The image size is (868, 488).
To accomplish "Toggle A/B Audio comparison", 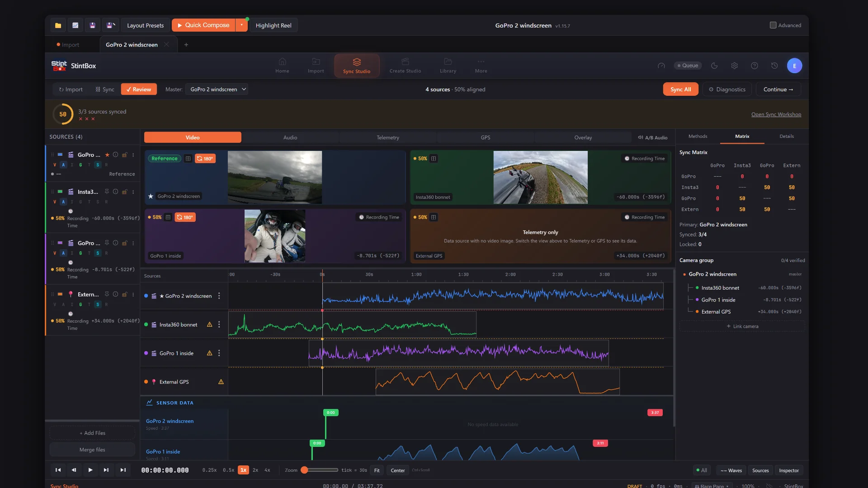I will (x=652, y=137).
